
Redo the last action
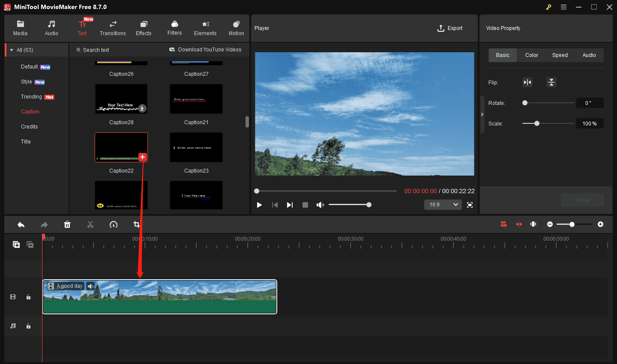click(x=44, y=224)
